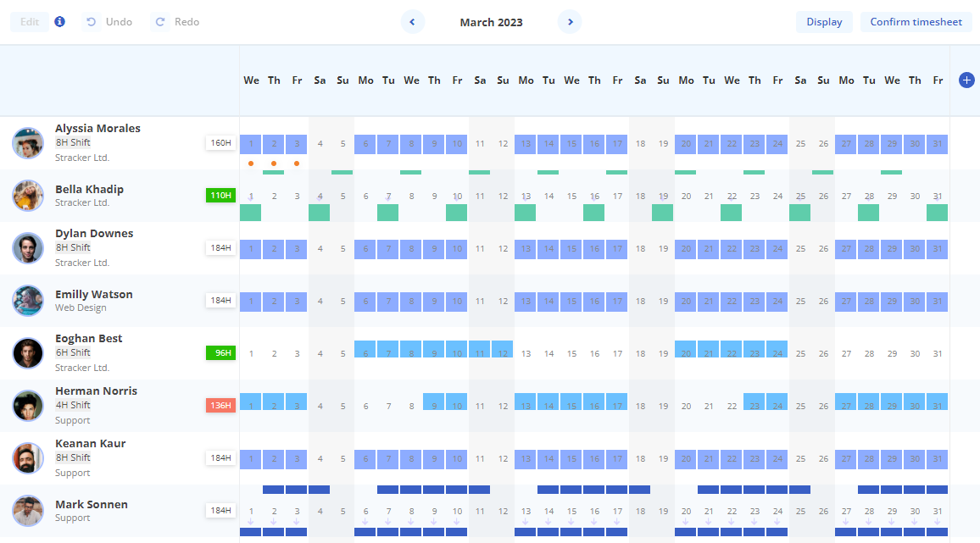980x543 pixels.
Task: Click the Undo arrow icon
Action: pos(92,22)
